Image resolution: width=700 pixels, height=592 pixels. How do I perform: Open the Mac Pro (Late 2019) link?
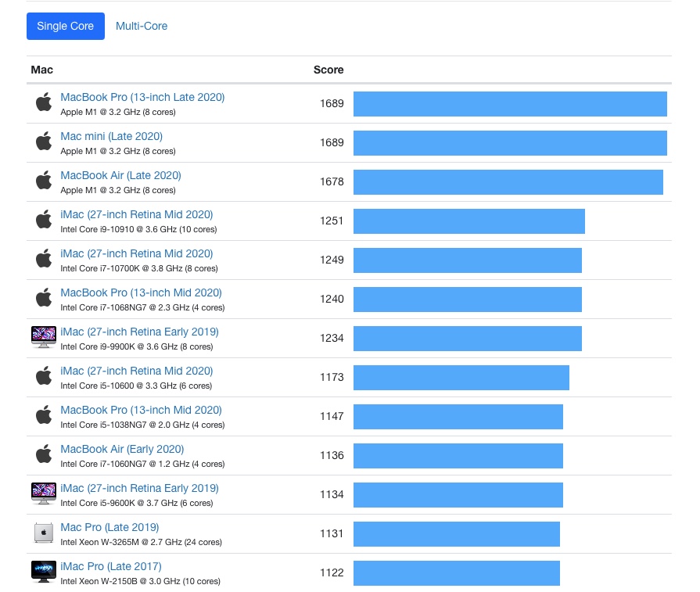pyautogui.click(x=109, y=527)
